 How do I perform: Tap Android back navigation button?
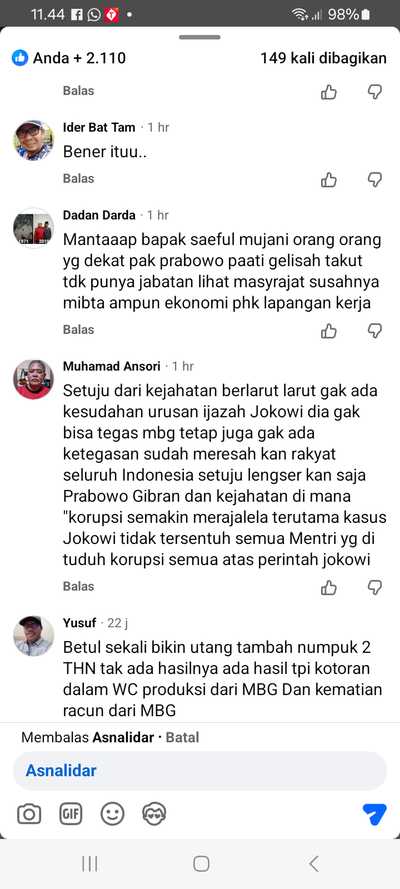(314, 863)
